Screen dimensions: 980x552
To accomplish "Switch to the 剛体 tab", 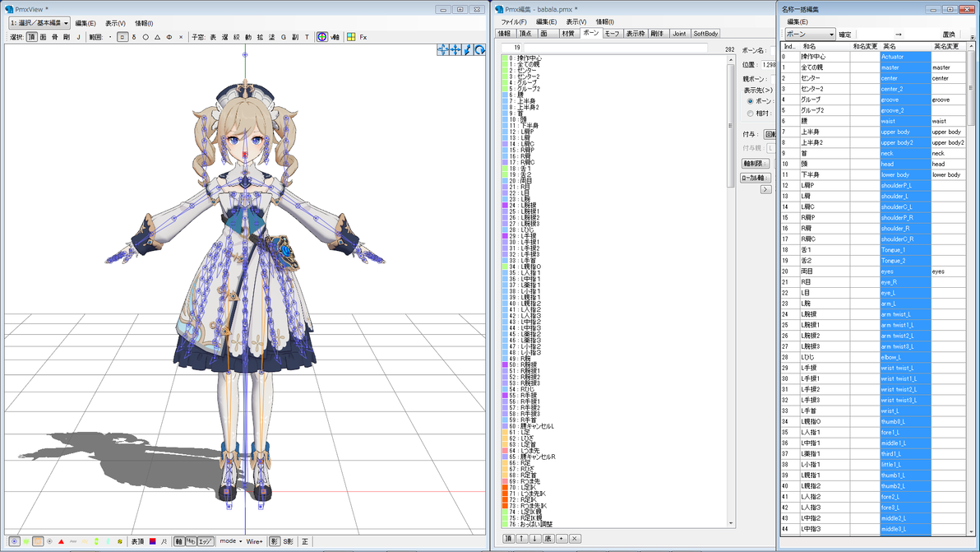I will [657, 34].
